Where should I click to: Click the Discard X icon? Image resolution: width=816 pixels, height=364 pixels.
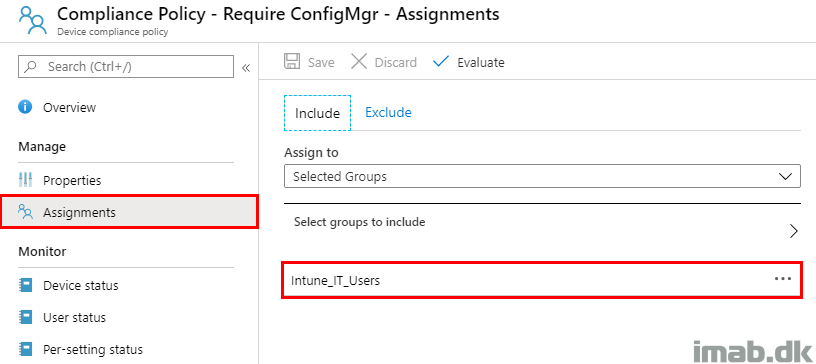359,62
